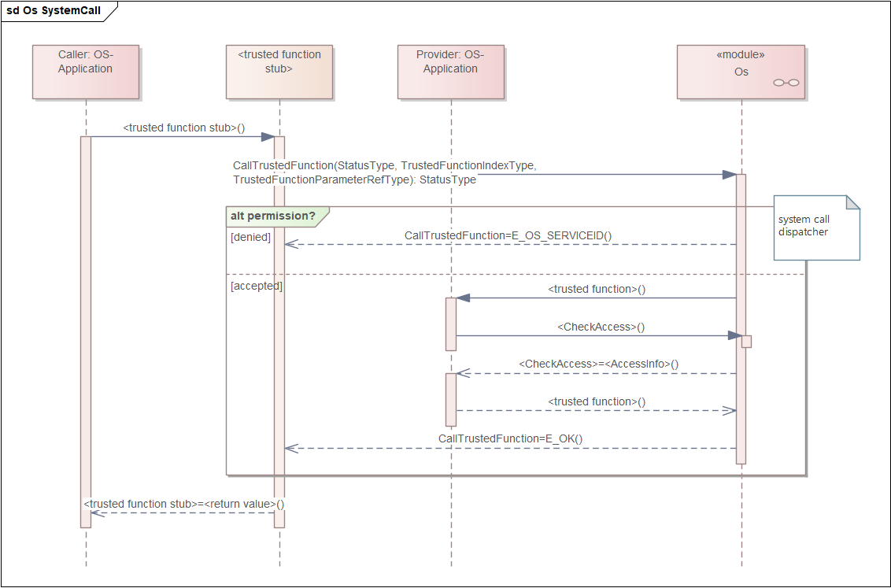Select the Caller: OS-Application lifeline box

[85, 72]
